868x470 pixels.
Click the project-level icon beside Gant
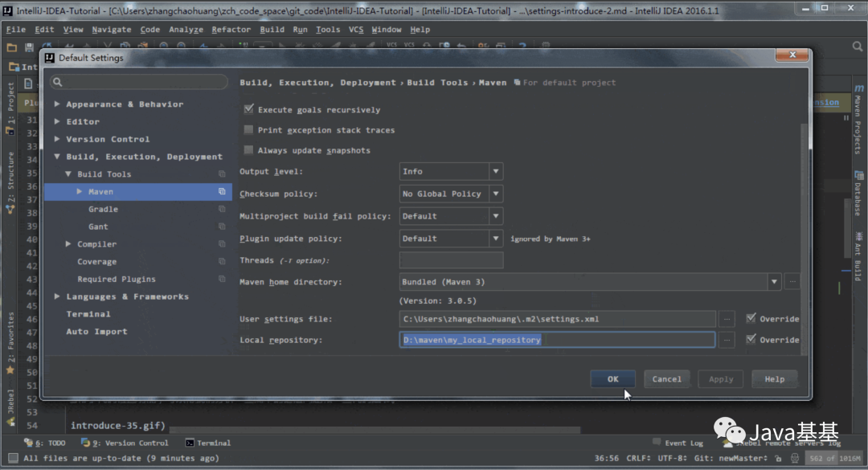click(x=222, y=227)
